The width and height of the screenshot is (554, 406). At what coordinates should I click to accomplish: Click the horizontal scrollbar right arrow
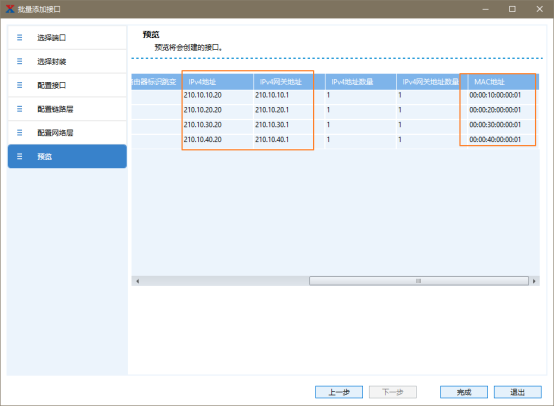pos(534,281)
